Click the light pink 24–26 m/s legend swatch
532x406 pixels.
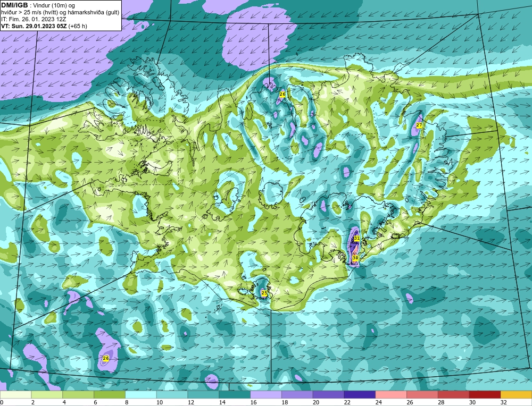click(391, 394)
